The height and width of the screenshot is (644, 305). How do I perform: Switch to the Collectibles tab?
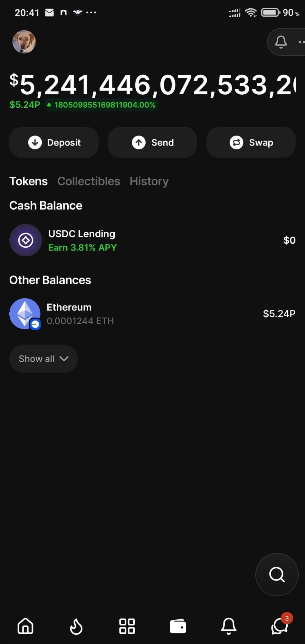[x=89, y=181]
